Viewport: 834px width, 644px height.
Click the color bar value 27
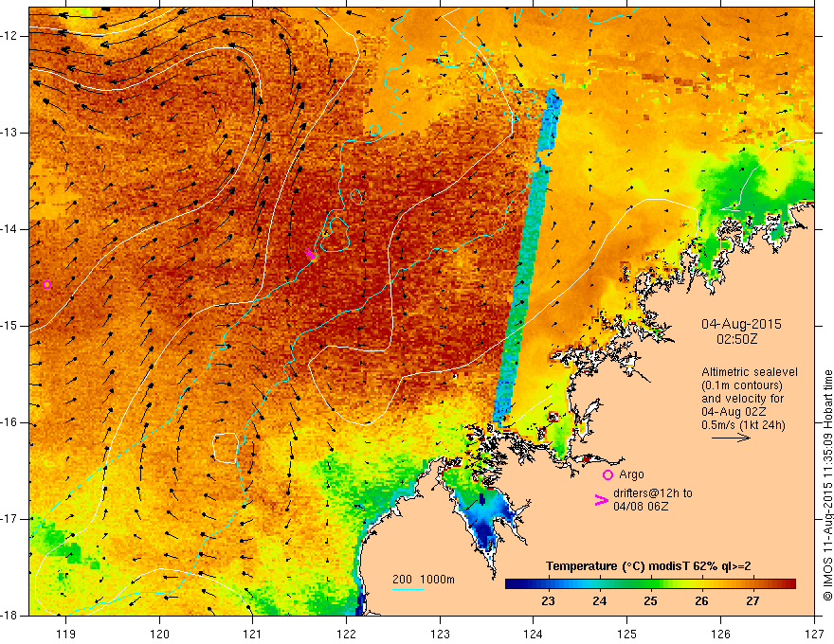point(752,601)
